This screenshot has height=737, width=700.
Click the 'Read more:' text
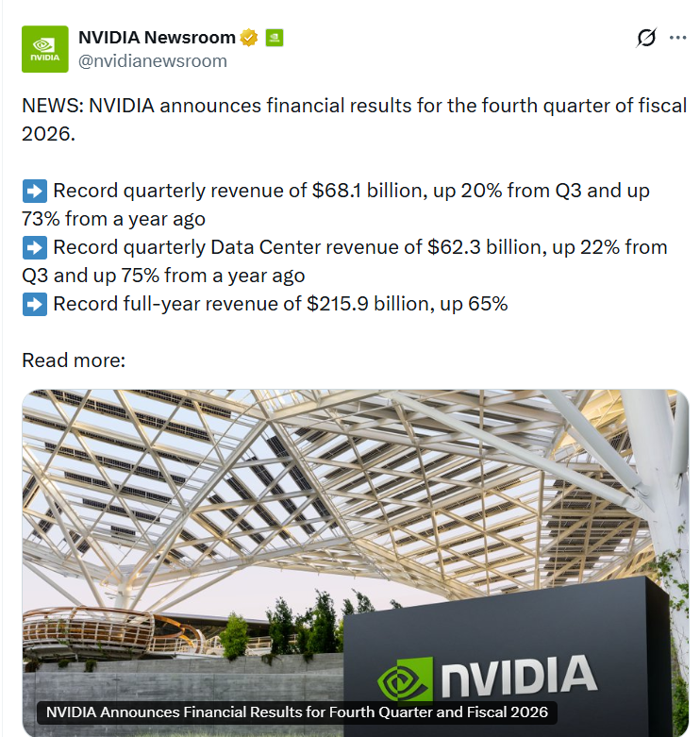74,360
